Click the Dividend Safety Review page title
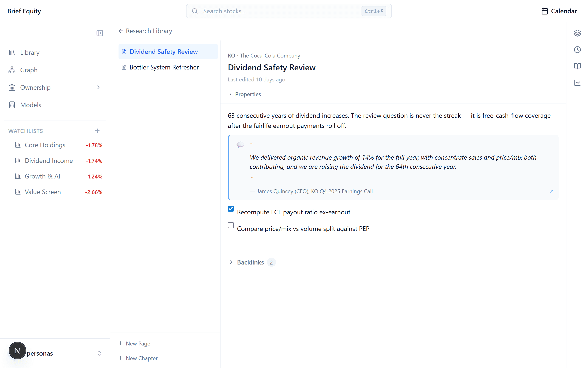Screen dimensions: 588x368 coord(272,67)
